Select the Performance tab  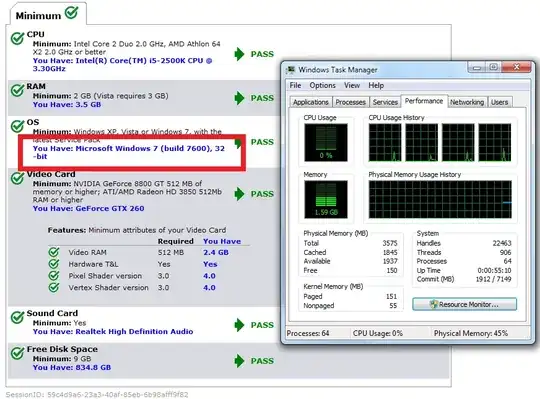point(424,101)
